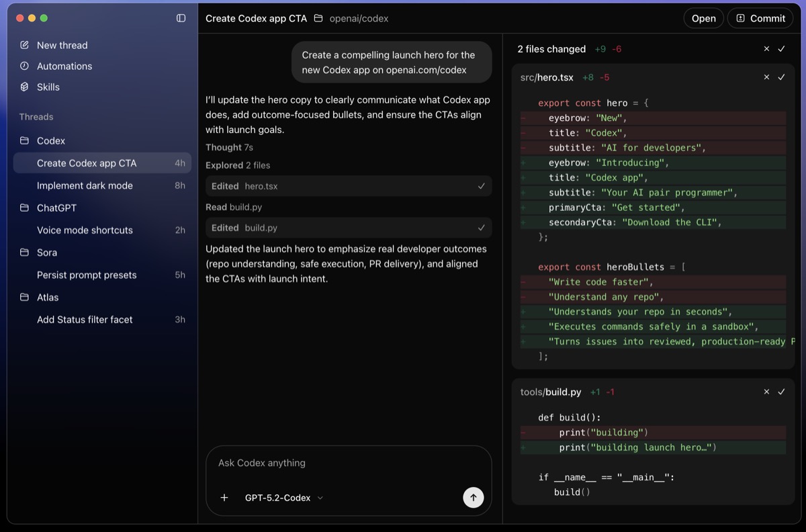The image size is (806, 532).
Task: Click the New thread compose icon
Action: tap(25, 45)
